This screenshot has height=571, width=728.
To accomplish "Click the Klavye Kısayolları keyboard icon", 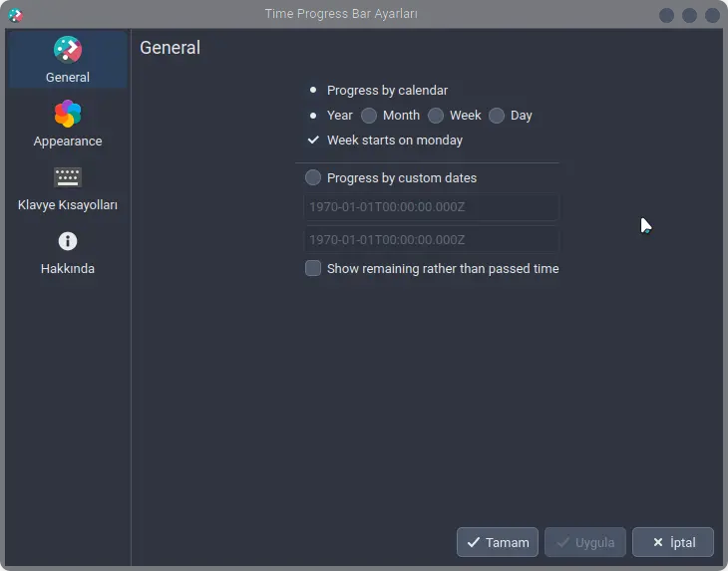I will pos(68,177).
